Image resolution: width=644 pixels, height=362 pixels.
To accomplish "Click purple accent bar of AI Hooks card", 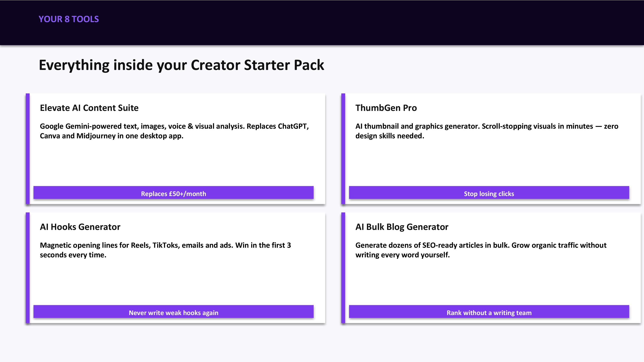I will coord(28,268).
